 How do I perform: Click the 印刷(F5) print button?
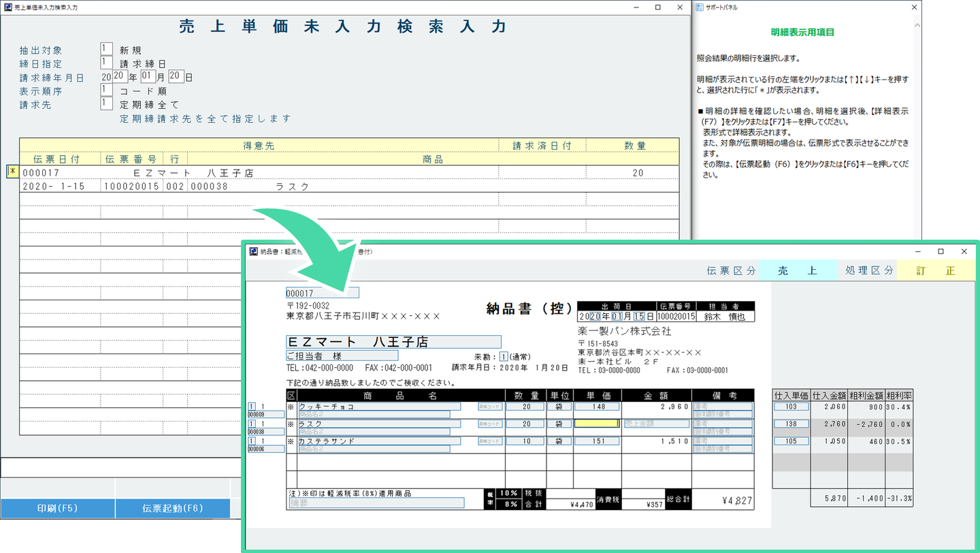click(x=58, y=508)
